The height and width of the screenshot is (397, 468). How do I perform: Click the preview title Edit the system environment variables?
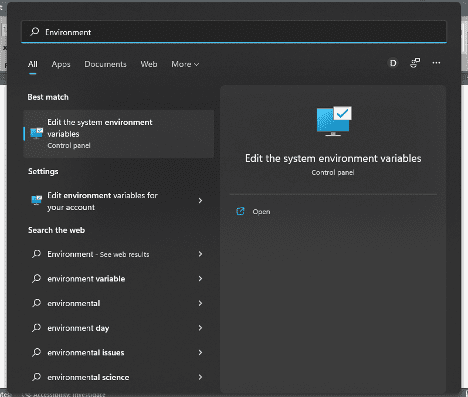(333, 158)
